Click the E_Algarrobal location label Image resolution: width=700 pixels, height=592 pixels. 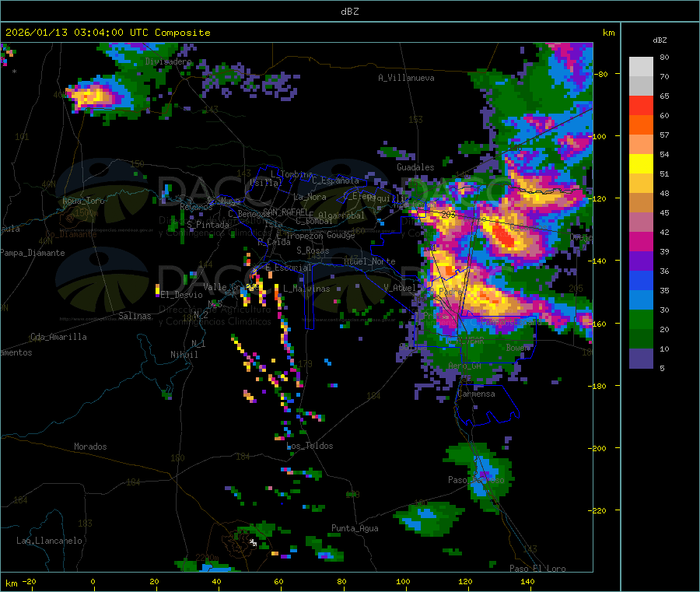coord(336,215)
